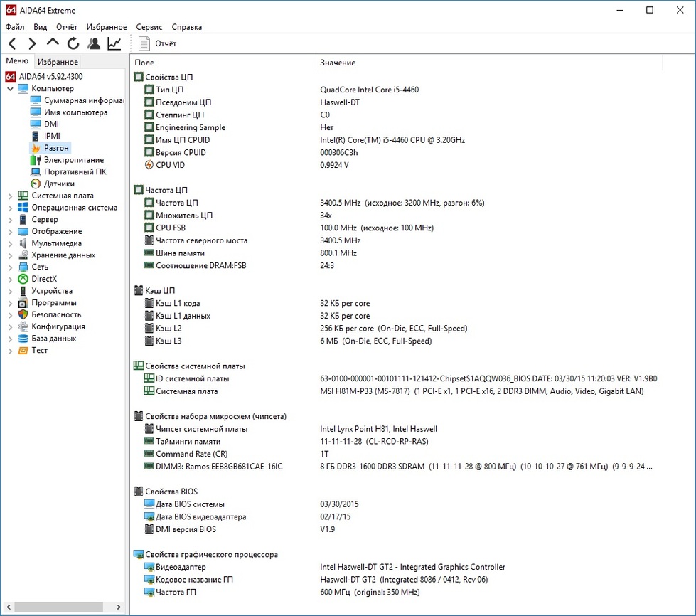Click the Тест icon in tree
This screenshot has height=616, width=696.
(23, 351)
